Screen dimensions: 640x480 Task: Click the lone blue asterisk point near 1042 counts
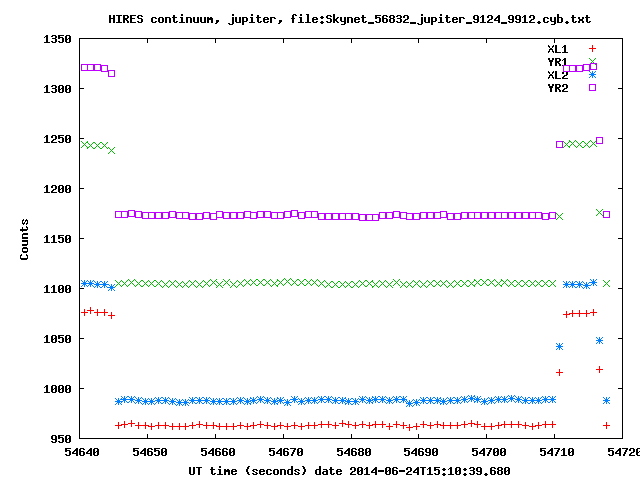(559, 346)
